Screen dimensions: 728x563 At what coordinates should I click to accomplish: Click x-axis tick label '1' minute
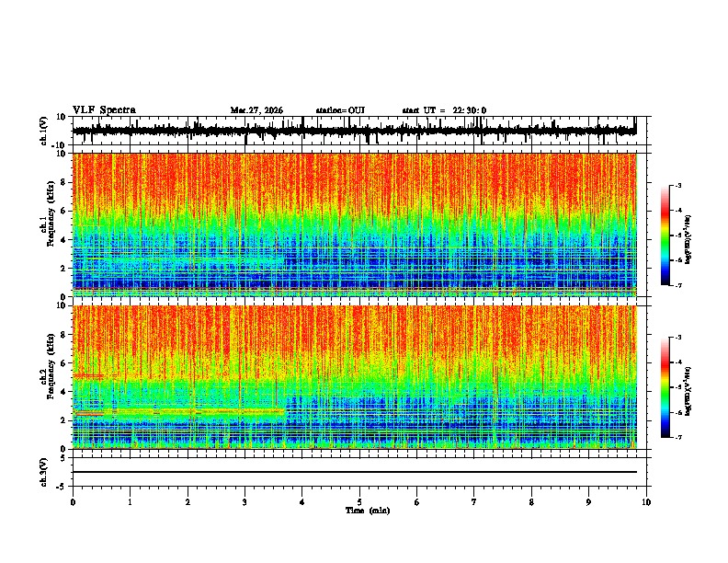click(130, 502)
